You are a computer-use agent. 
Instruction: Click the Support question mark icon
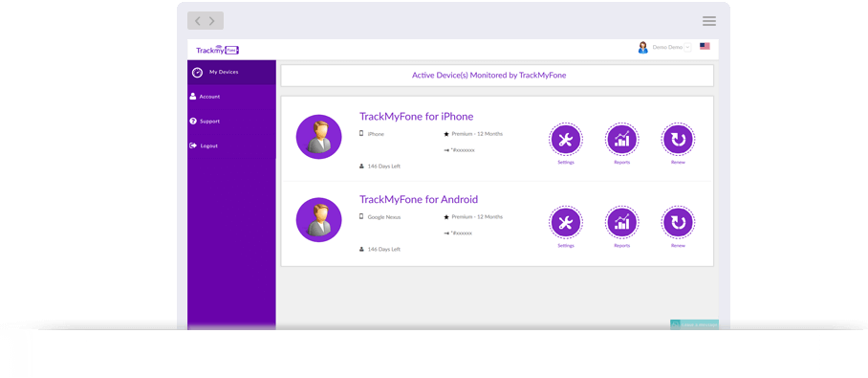(193, 121)
